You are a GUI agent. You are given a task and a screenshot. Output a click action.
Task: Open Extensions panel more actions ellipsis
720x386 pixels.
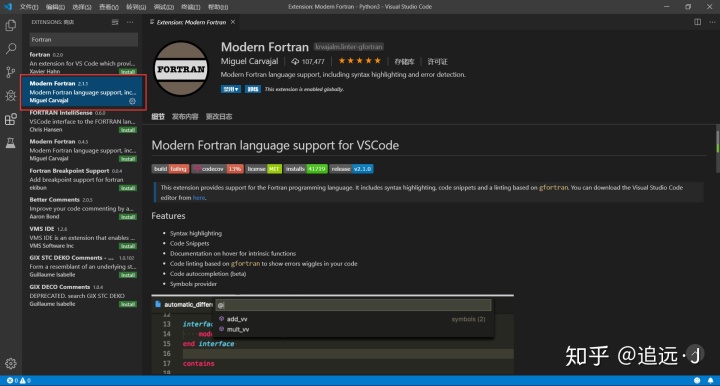point(130,22)
